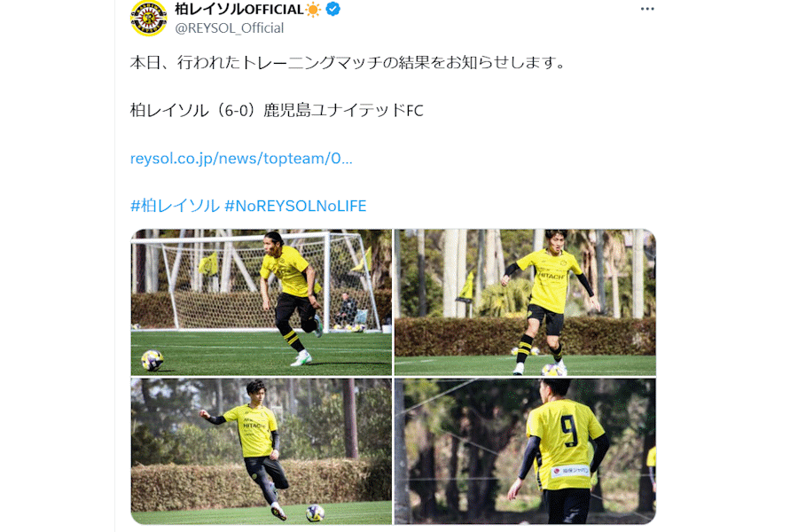
Task: Open photo of player dribbling by the hedge
Action: 525,302
